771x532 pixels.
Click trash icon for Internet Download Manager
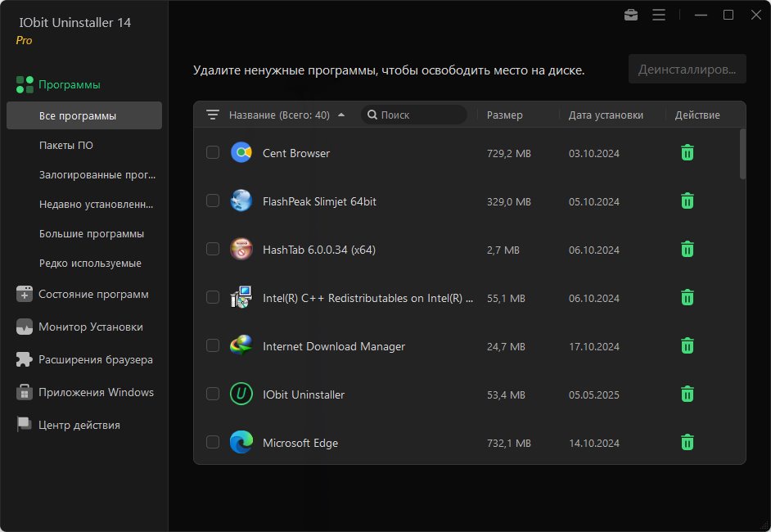[688, 345]
